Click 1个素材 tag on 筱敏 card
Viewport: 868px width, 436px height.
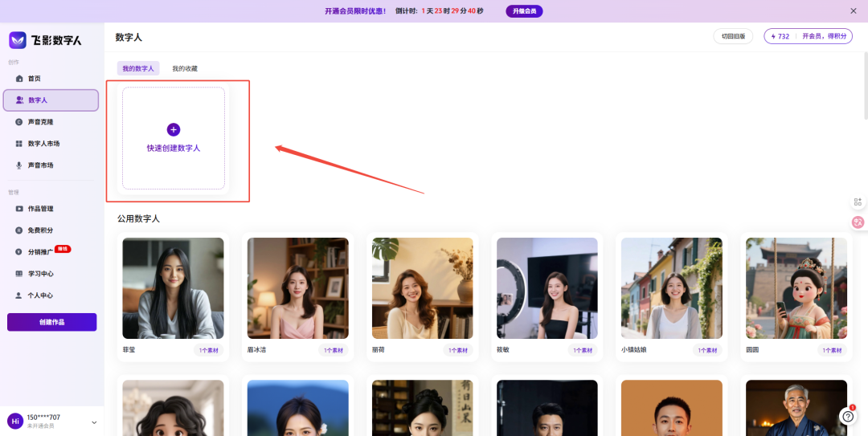coord(583,350)
